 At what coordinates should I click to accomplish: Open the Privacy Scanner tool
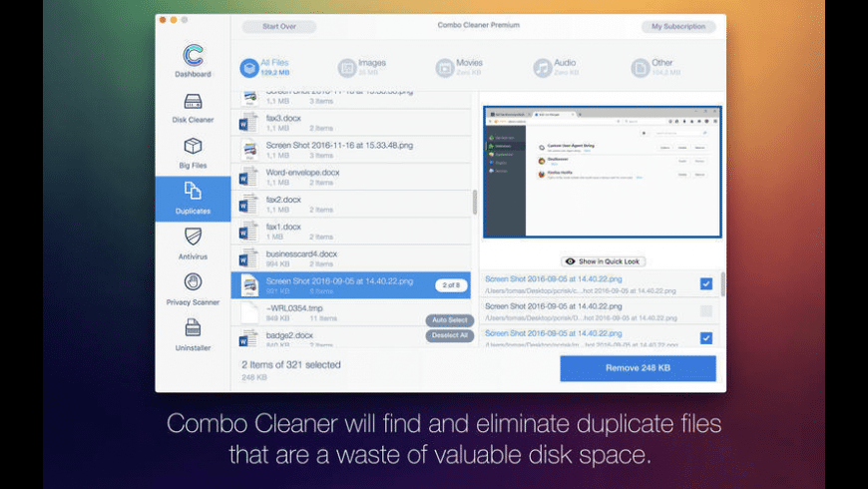coord(193,289)
